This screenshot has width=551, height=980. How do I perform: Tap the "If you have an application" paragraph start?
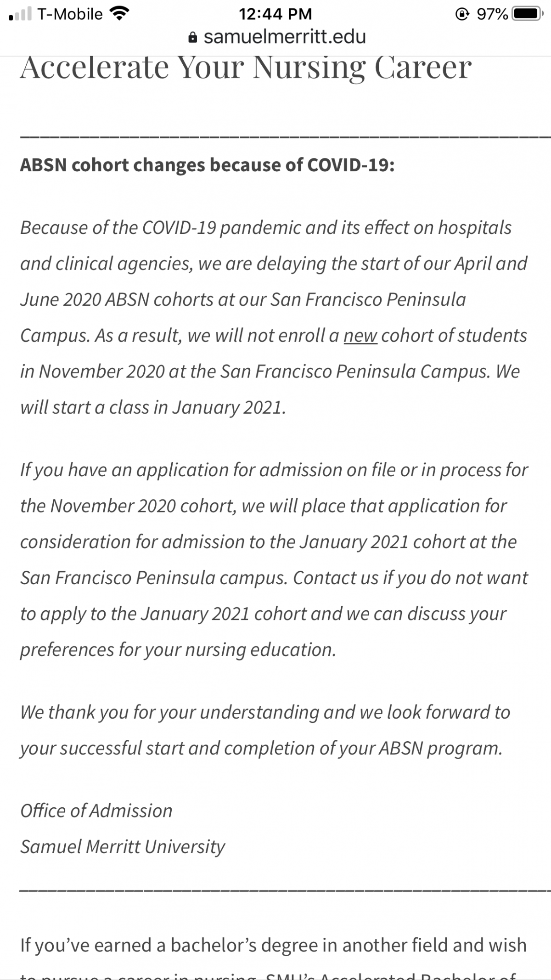(x=274, y=470)
